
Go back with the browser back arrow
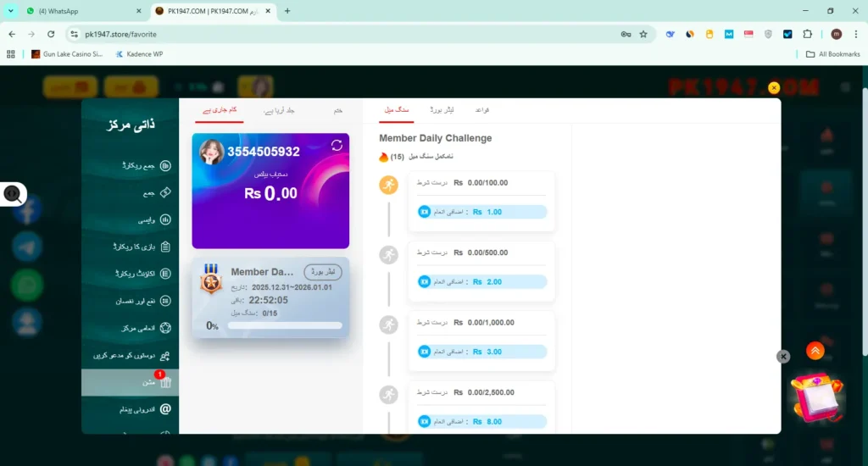pyautogui.click(x=12, y=34)
